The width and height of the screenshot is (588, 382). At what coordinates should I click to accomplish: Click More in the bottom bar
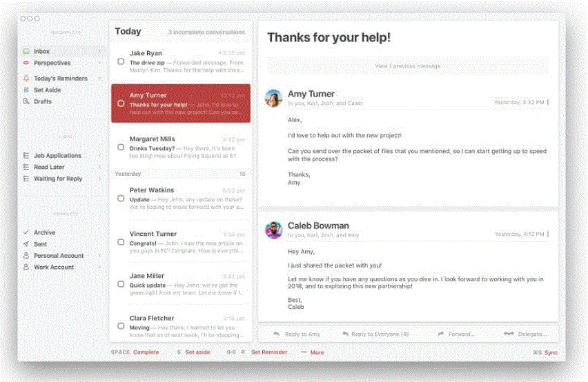[317, 352]
